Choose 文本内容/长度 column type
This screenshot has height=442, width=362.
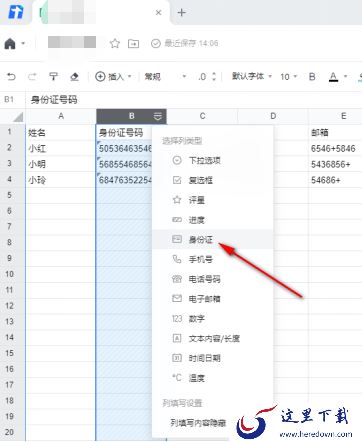213,339
